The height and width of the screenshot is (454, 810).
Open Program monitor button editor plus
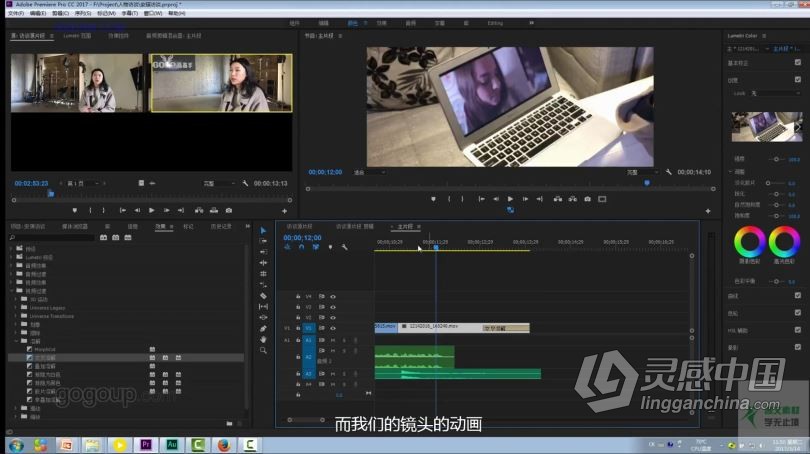click(708, 211)
